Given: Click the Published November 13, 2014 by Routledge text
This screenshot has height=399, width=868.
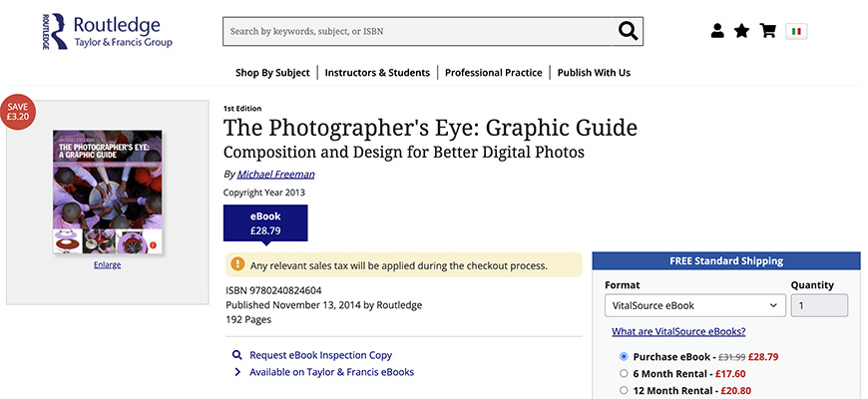Looking at the screenshot, I should coord(324,305).
